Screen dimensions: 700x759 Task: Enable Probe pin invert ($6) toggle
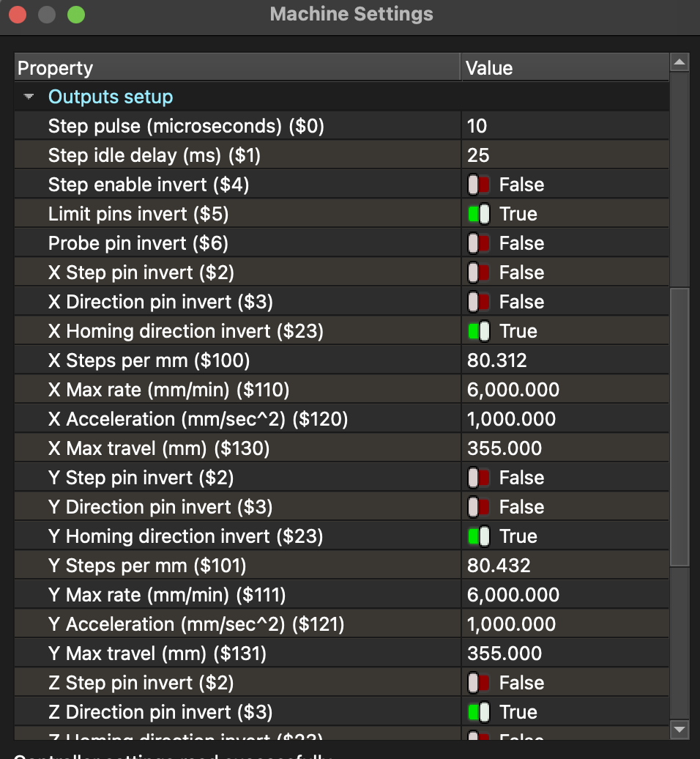pos(479,243)
